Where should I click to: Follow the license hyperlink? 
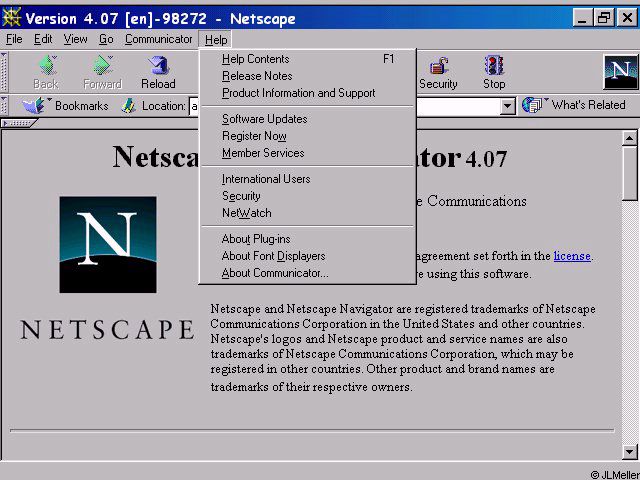[572, 256]
